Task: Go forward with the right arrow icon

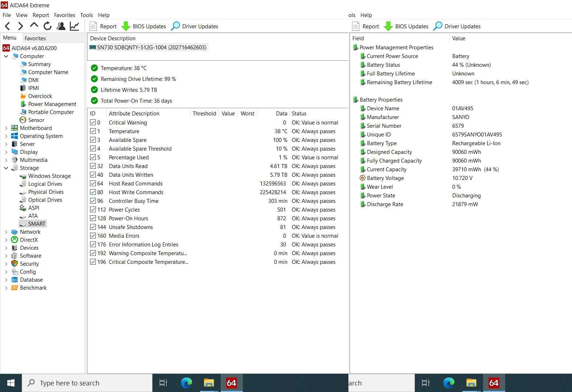Action: coord(21,26)
